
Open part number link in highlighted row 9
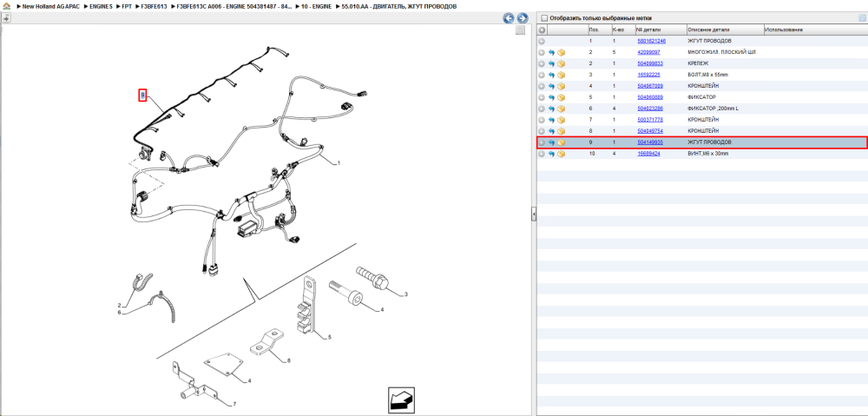[650, 142]
